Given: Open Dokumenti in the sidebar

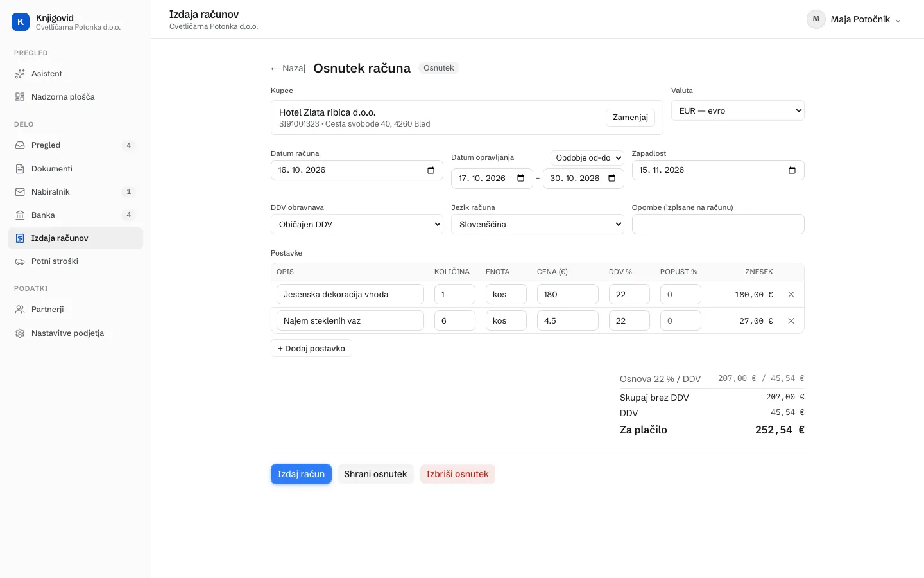Looking at the screenshot, I should [75, 169].
